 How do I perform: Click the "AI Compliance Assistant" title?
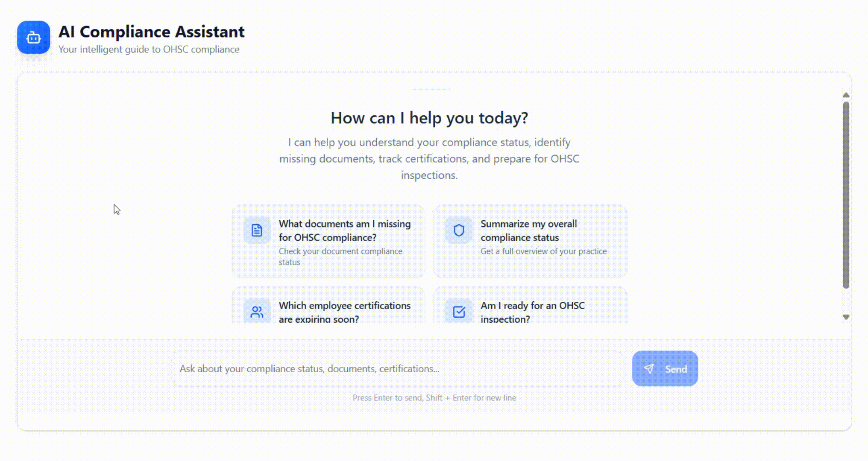click(x=152, y=32)
